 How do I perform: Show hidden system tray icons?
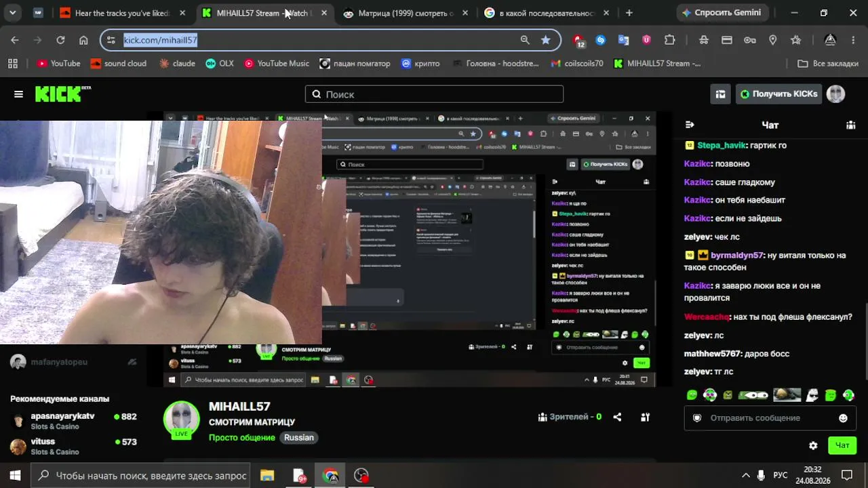pyautogui.click(x=745, y=476)
